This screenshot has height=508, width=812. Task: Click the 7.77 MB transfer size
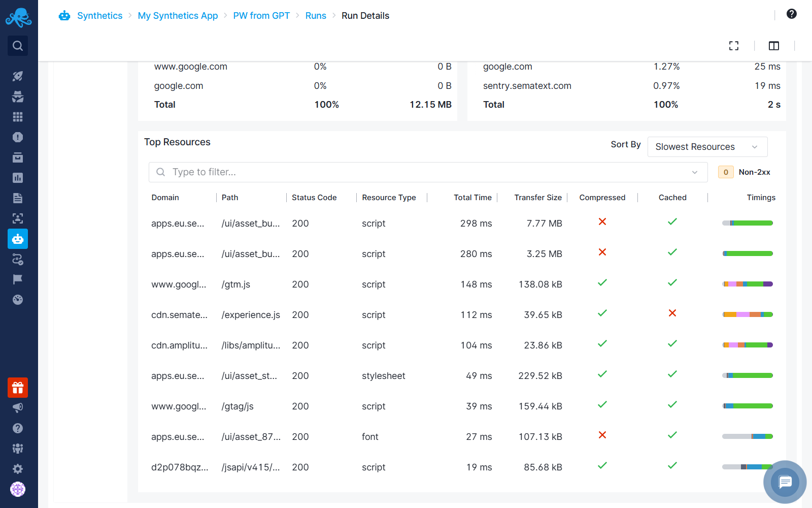click(544, 224)
